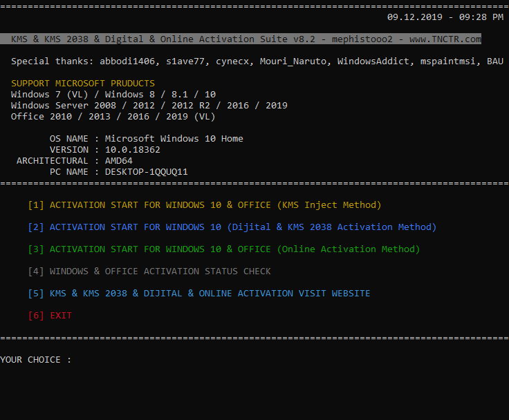The image size is (509, 420).
Task: Select option 2 Dijital & KMS 2038 activation
Action: click(x=232, y=227)
